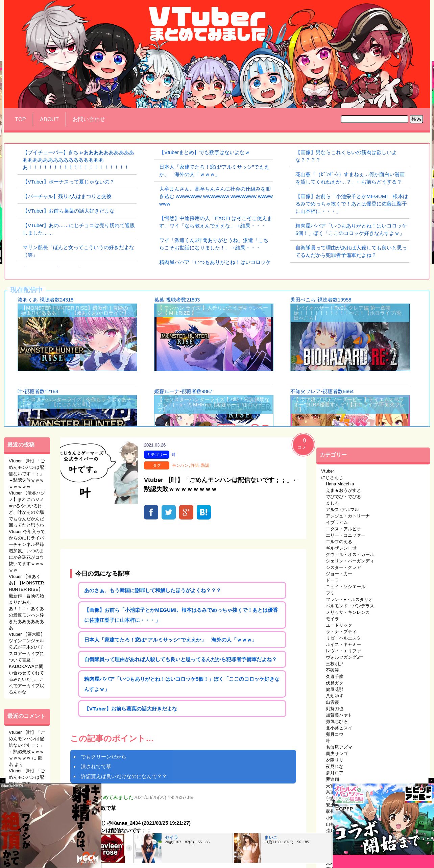Screen dimensions: 434x868
Task: Open 湊あくあ Monster Hunter Rise stream thumbnail
Action: click(77, 337)
